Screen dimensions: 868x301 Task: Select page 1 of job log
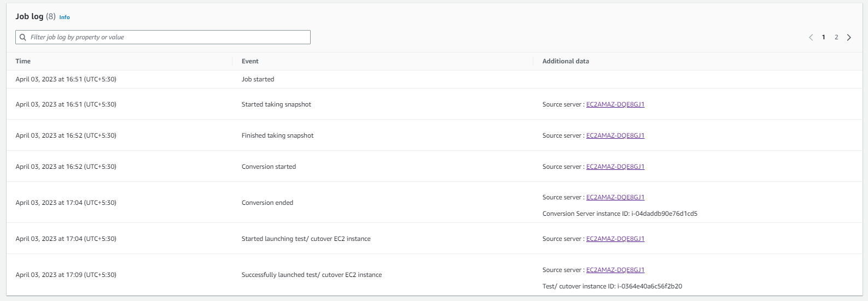click(x=824, y=37)
